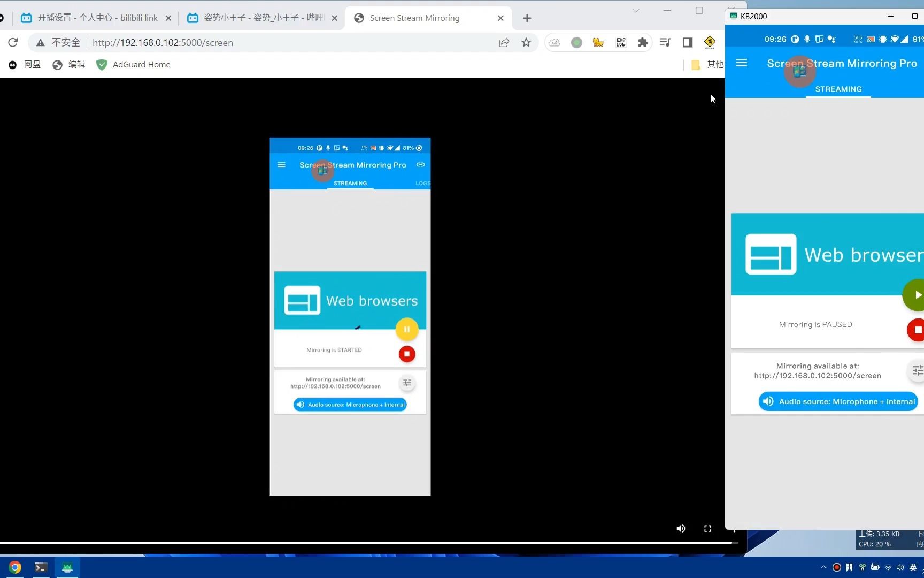924x578 pixels.
Task: Open a new browser tab
Action: pos(527,18)
